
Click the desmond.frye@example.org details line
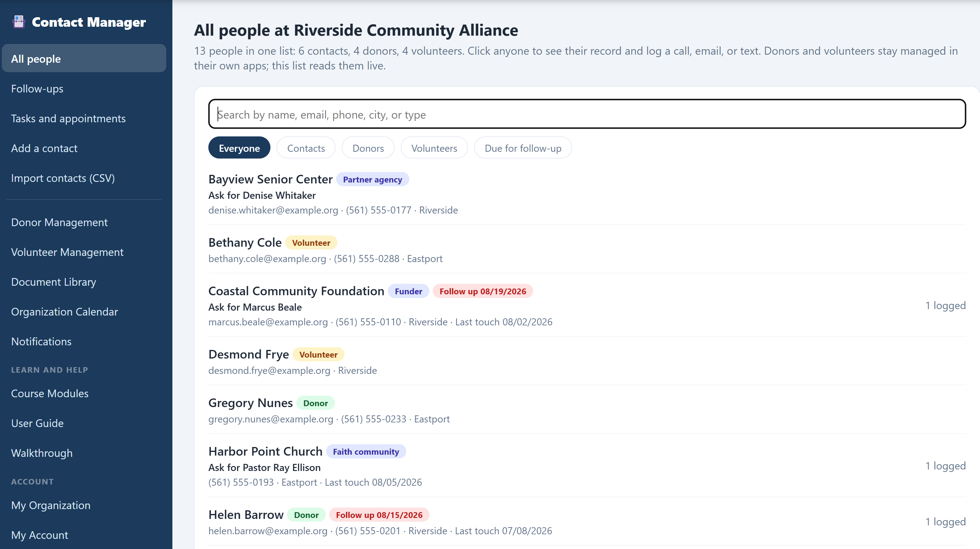pyautogui.click(x=293, y=371)
